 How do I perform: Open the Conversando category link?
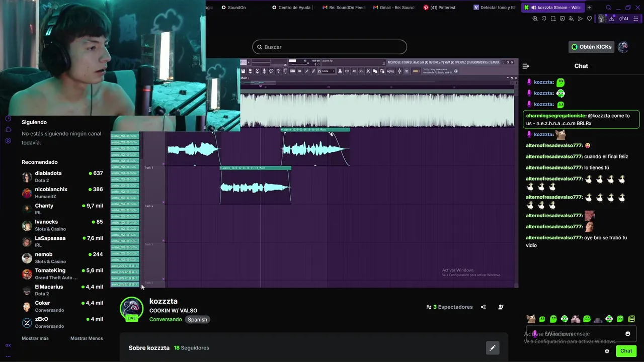coord(166,319)
